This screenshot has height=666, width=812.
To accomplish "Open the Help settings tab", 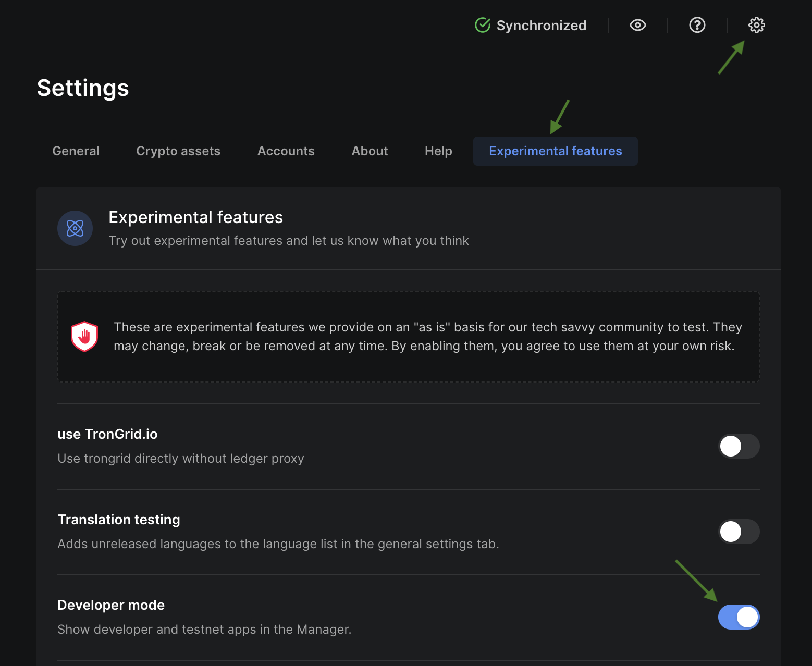I will (438, 151).
